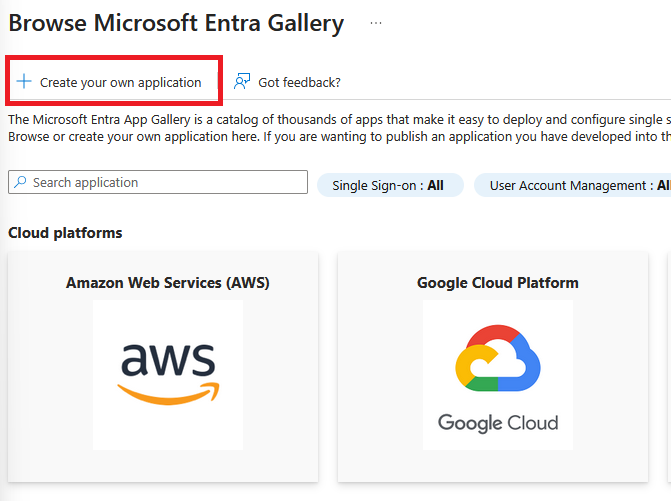Click the 'All' value in Single Sign-on filter
Viewport: 671px width, 501px height.
pyautogui.click(x=435, y=185)
